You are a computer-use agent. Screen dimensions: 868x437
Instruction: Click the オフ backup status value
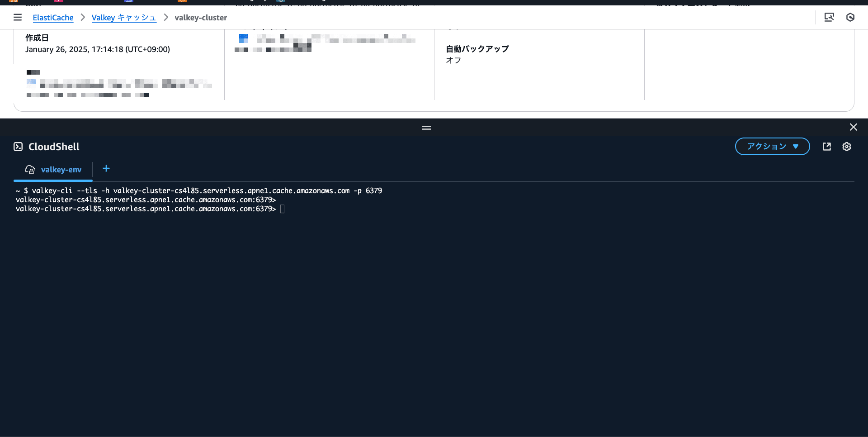[453, 60]
